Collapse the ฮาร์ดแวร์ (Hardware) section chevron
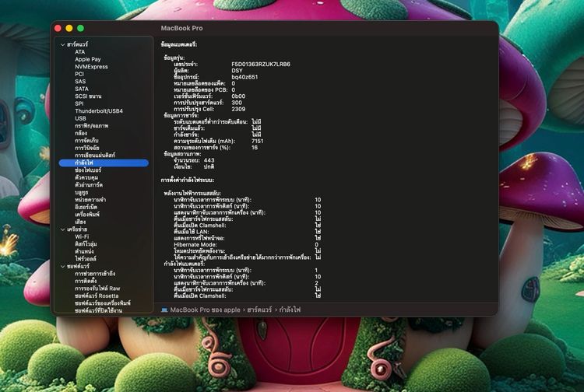The image size is (584, 392). click(62, 44)
